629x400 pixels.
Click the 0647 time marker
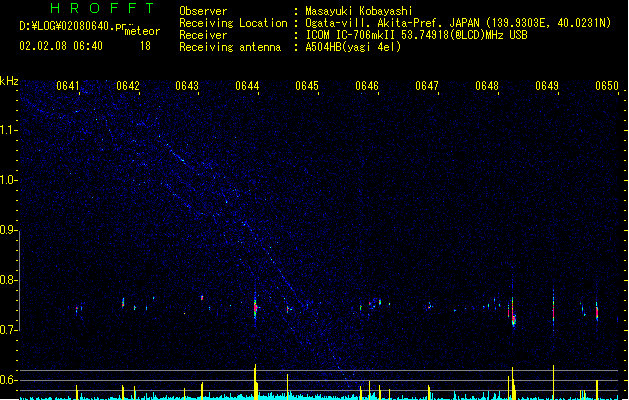click(x=427, y=86)
